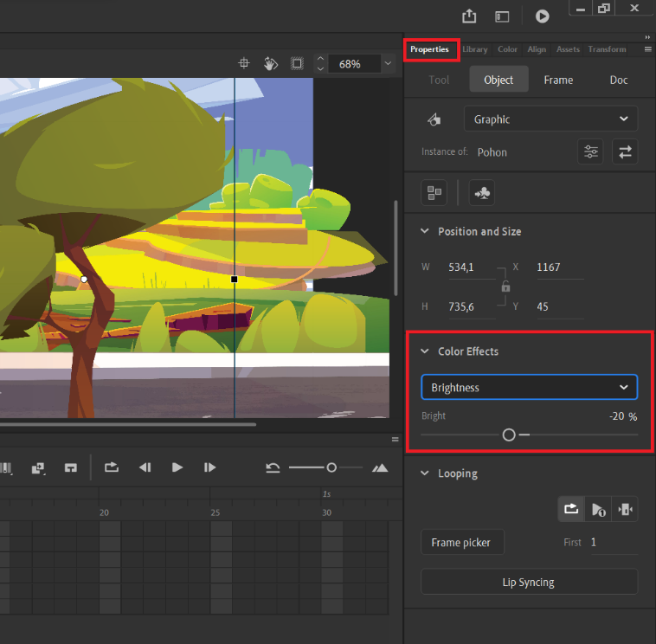Viewport: 656px width, 644px height.
Task: Toggle the width-height lock link
Action: tap(505, 287)
